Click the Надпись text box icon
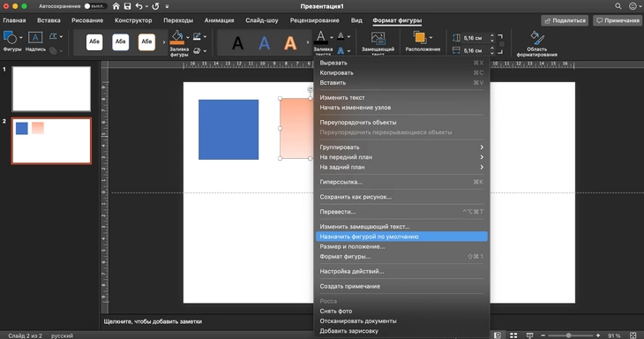Screen dimensions: 644x339 35,38
